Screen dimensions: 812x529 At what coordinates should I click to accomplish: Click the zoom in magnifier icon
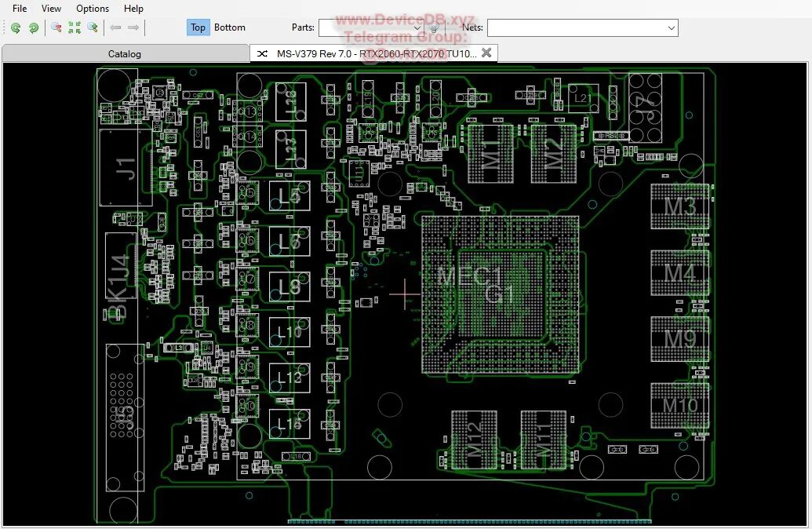point(92,27)
